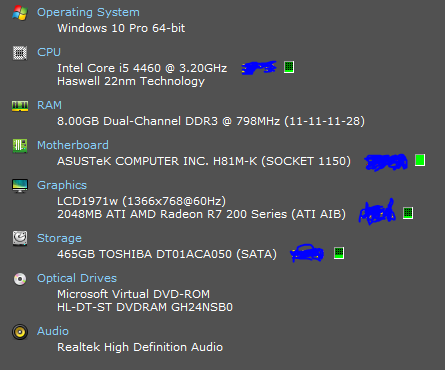
Task: Click the Motherboard circuit board icon
Action: point(20,146)
